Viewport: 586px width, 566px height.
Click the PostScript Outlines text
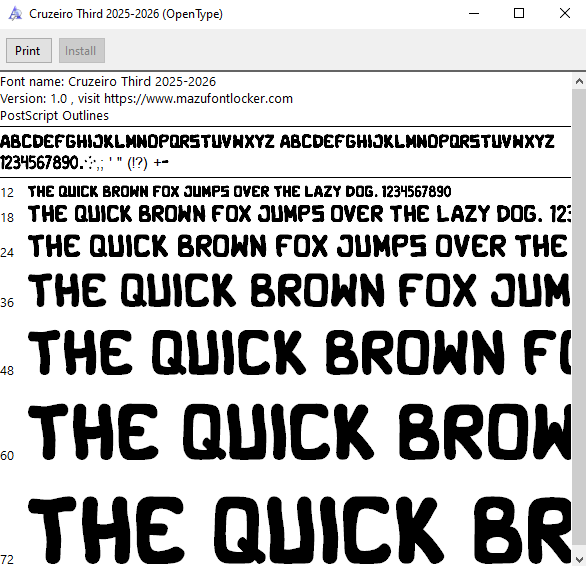55,116
